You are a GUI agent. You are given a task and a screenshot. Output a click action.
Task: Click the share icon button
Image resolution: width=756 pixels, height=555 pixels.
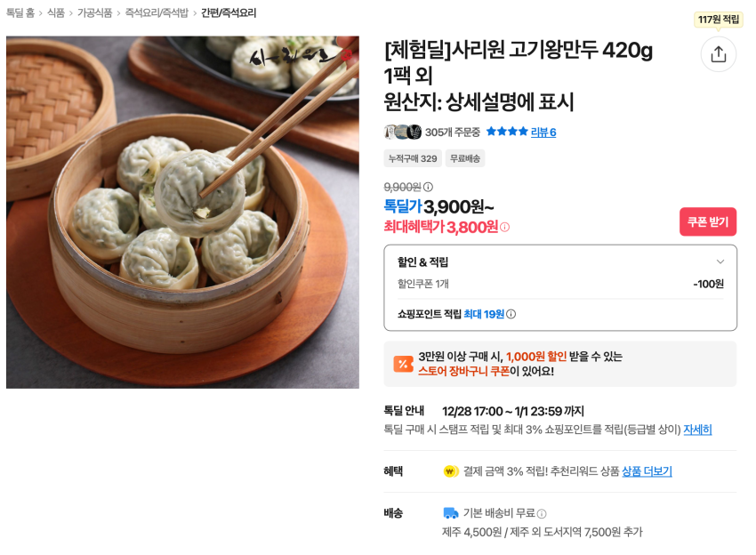718,54
